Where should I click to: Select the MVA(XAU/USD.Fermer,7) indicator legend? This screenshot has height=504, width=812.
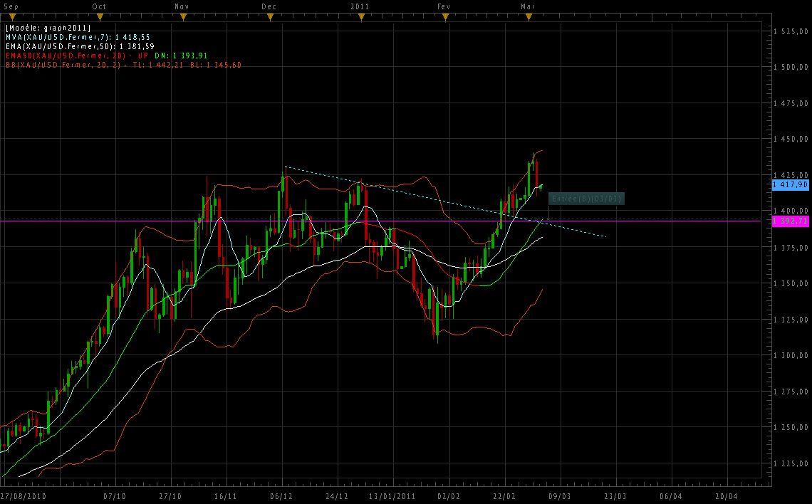78,37
